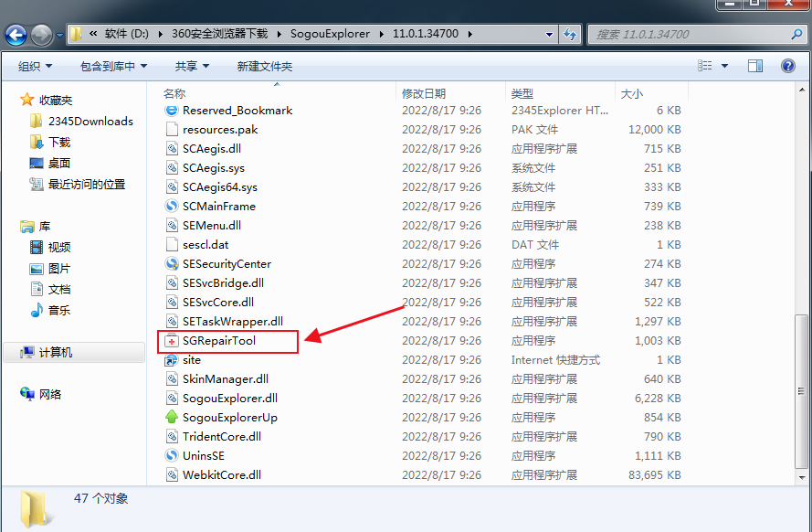The width and height of the screenshot is (812, 532).
Task: Click the search box for 11.0.1.34700
Action: [699, 34]
